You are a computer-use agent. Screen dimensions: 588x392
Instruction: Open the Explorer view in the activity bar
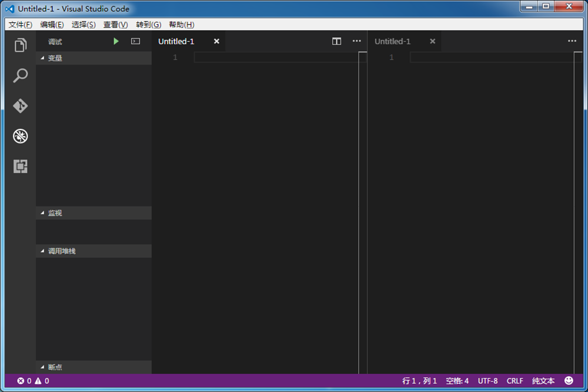(x=21, y=45)
